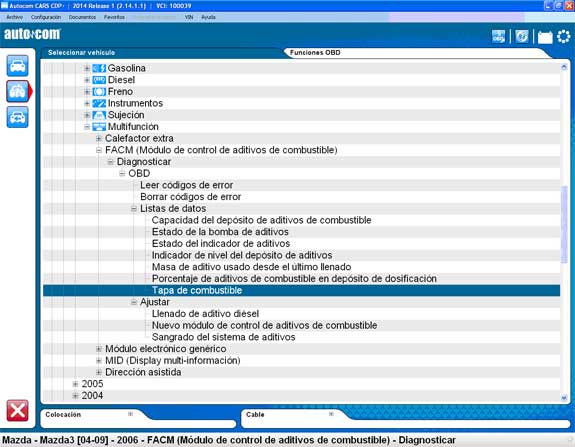Expand the Sujeción tree node
This screenshot has height=447, width=575.
point(87,115)
